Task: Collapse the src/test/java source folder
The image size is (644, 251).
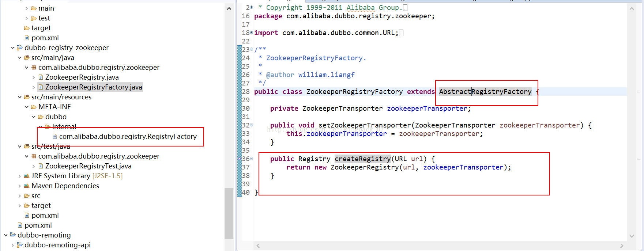Action: tap(20, 146)
